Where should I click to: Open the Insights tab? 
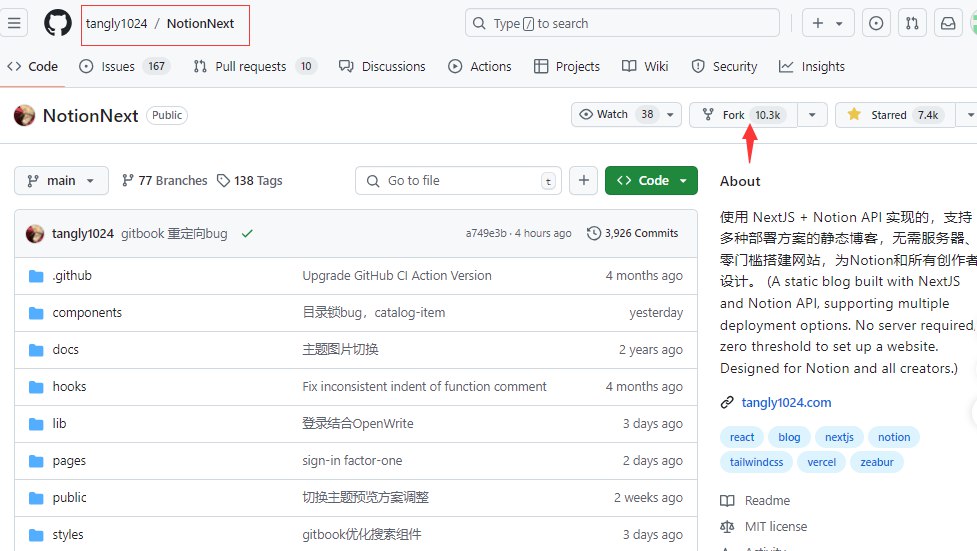(812, 66)
